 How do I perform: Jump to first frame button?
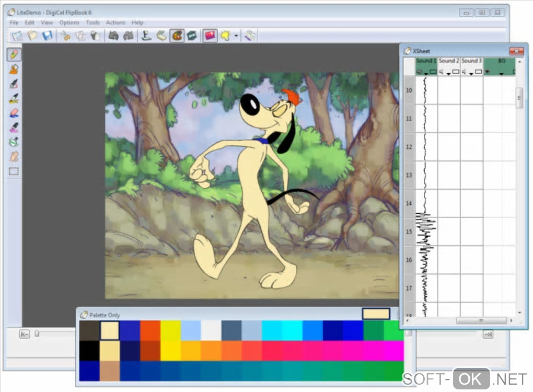25,334
